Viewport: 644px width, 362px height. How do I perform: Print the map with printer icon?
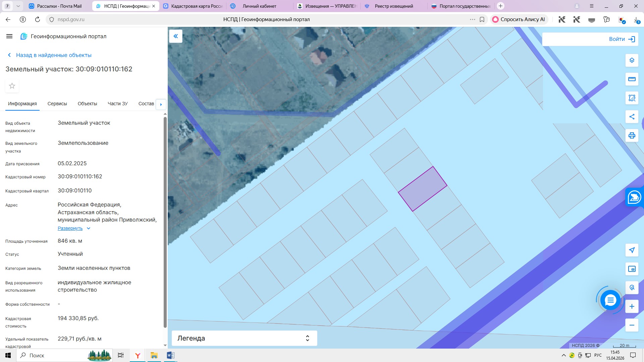632,135
